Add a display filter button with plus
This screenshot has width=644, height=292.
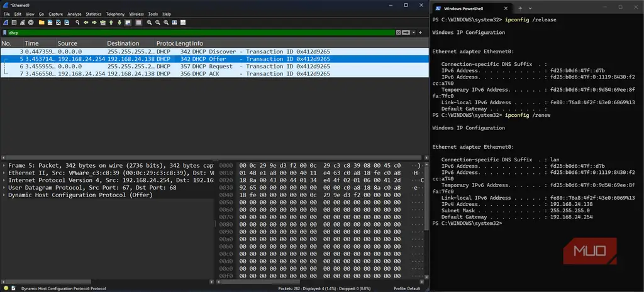pos(420,33)
